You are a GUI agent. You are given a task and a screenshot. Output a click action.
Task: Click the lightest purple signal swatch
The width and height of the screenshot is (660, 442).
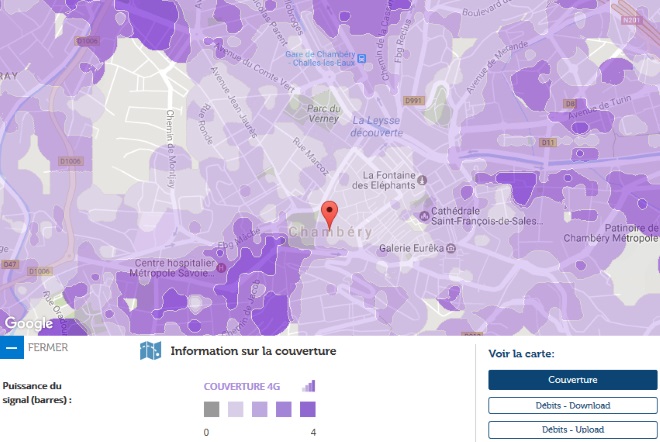pos(236,409)
